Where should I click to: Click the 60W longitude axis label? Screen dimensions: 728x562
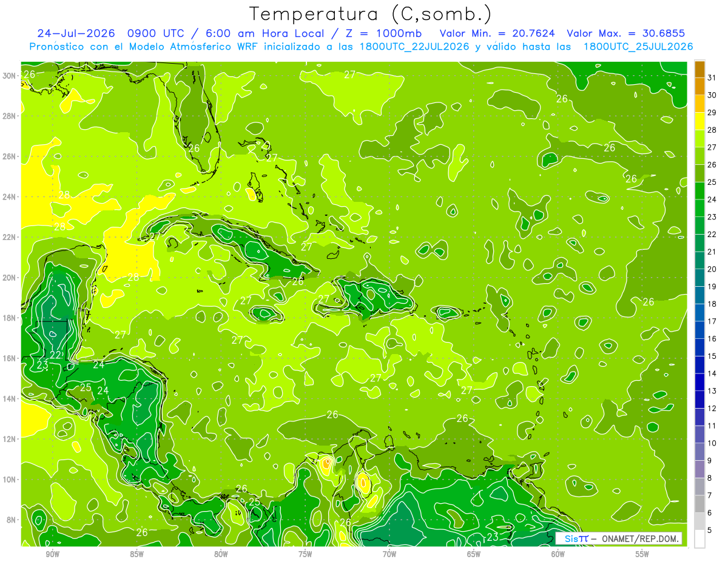(x=558, y=554)
